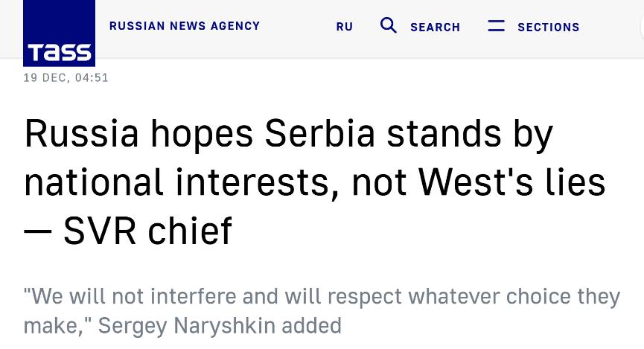Click the word 'hopes' in the headline

(x=202, y=134)
